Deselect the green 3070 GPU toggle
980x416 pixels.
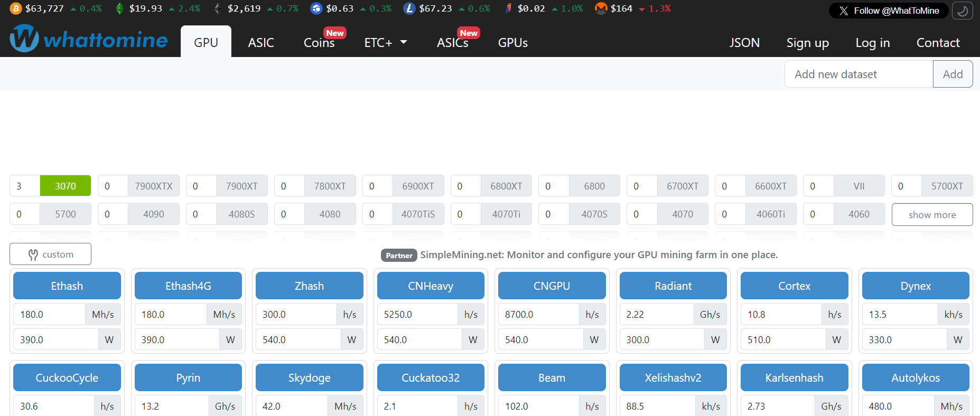[x=66, y=186]
